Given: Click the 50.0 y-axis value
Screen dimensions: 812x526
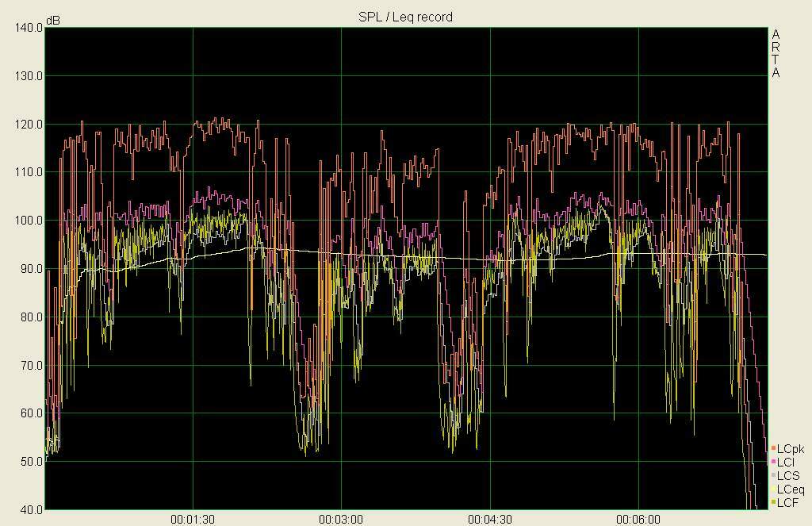Looking at the screenshot, I should (31, 461).
